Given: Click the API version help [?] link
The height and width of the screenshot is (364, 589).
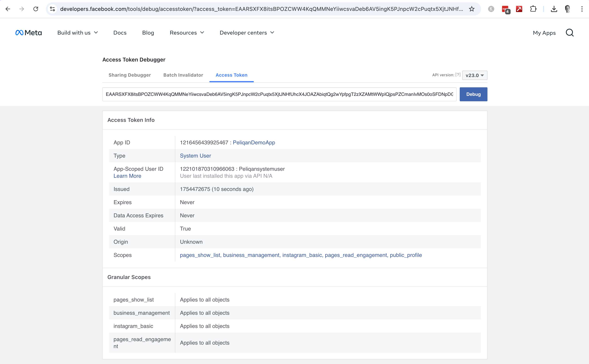Looking at the screenshot, I should click(458, 75).
